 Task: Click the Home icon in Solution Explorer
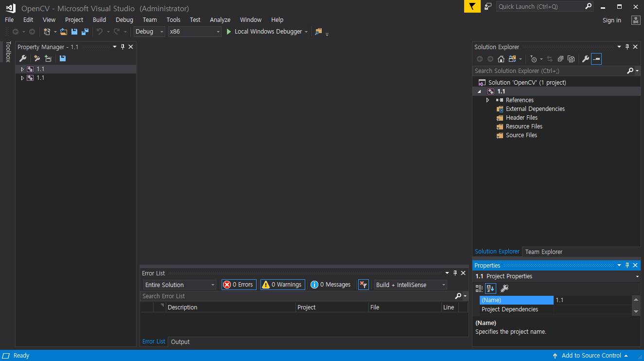501,59
